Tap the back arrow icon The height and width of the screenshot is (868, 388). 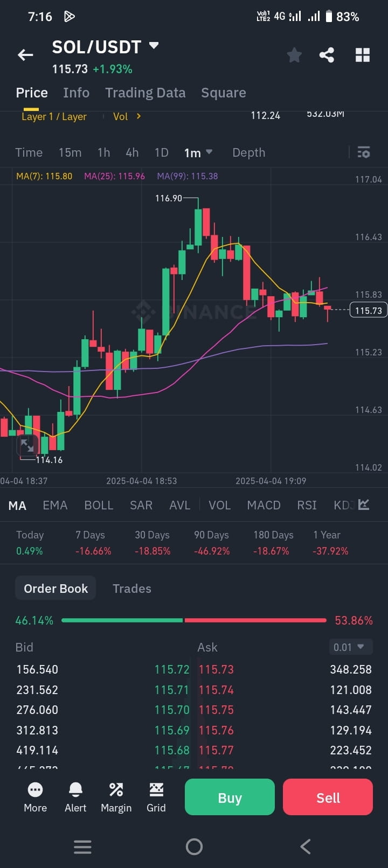pos(25,55)
